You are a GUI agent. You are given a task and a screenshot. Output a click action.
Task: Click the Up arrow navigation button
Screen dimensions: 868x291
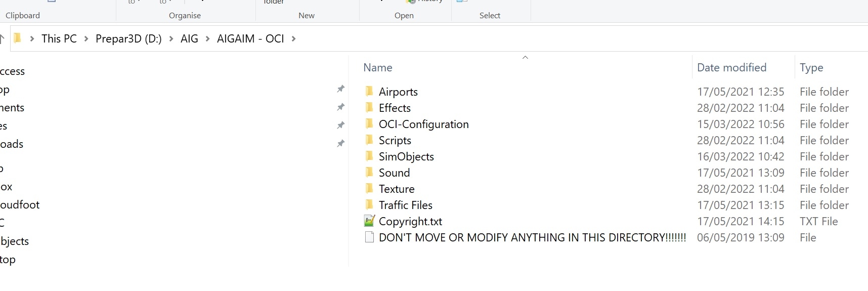[x=2, y=38]
